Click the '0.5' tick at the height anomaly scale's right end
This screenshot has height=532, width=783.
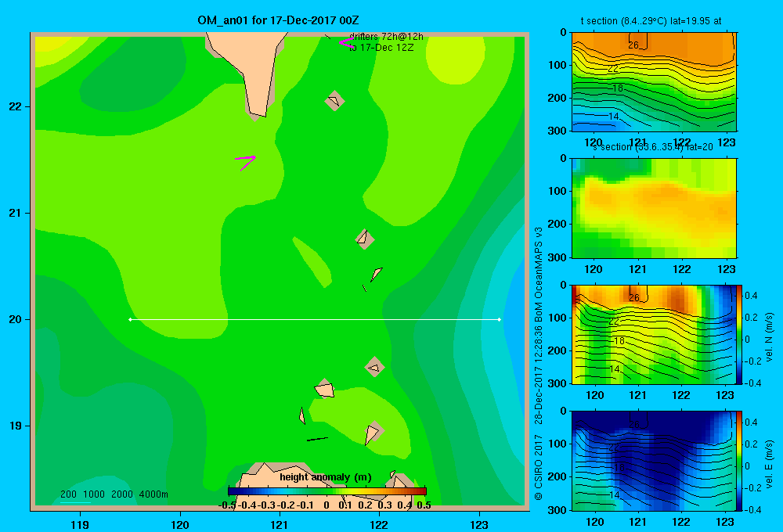(x=424, y=505)
